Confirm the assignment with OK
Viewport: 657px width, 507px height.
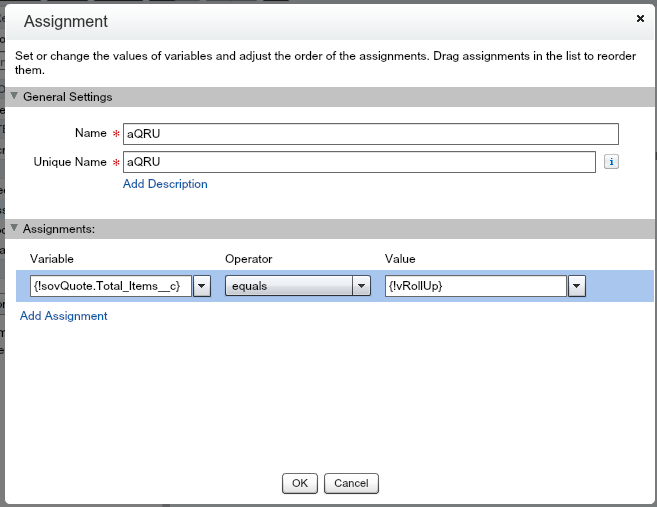(299, 483)
